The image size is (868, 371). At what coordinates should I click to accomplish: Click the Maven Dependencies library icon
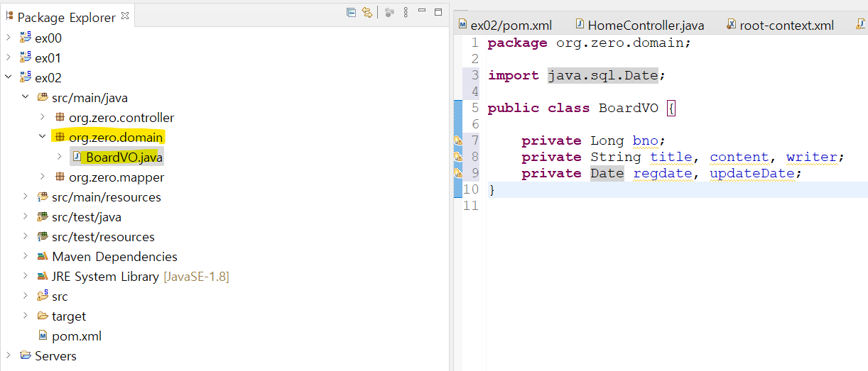click(x=43, y=256)
